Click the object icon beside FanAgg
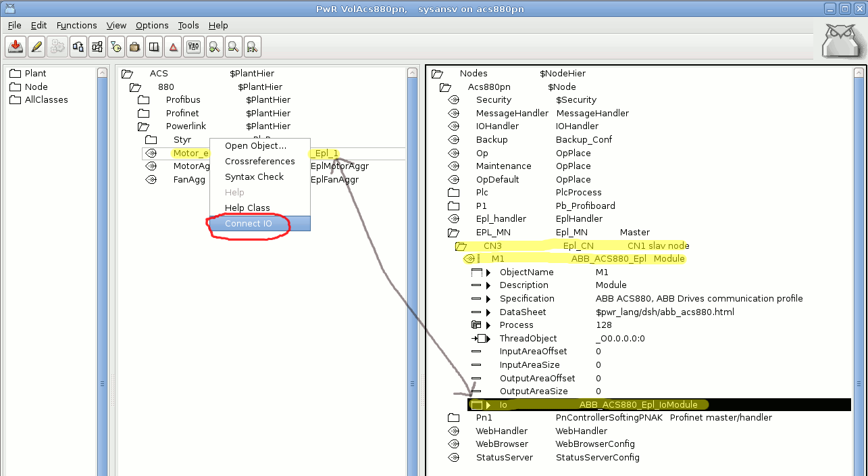 151,180
